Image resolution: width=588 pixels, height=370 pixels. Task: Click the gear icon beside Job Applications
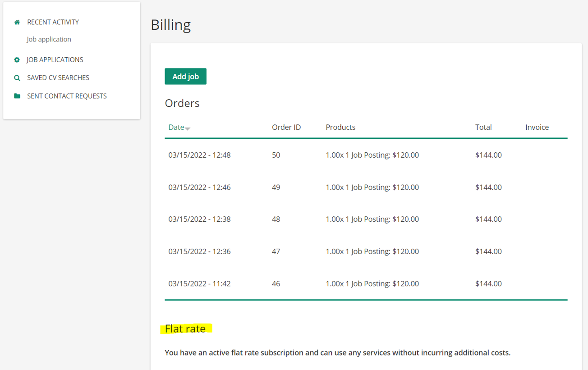point(17,59)
